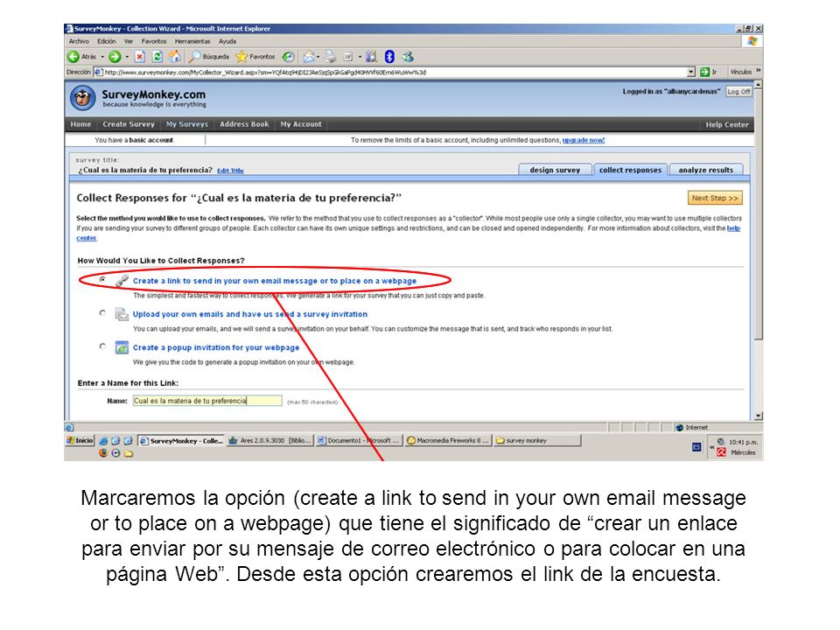840x630 pixels.
Task: Switch to the Ares 2.0.9.3030 taskbar button
Action: click(x=269, y=441)
